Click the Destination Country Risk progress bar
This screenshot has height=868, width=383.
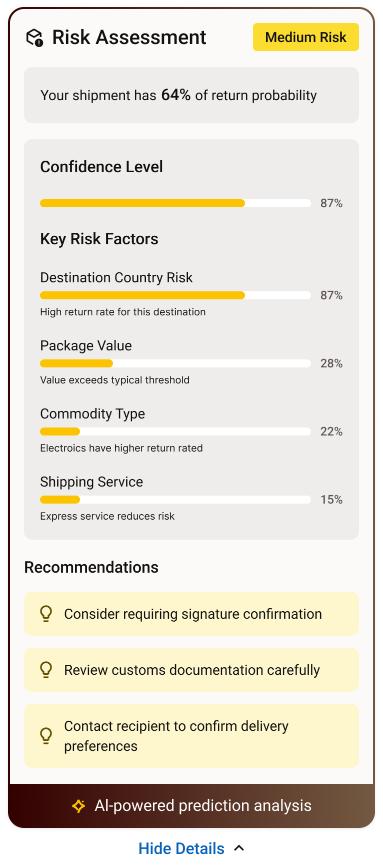pyautogui.click(x=175, y=295)
